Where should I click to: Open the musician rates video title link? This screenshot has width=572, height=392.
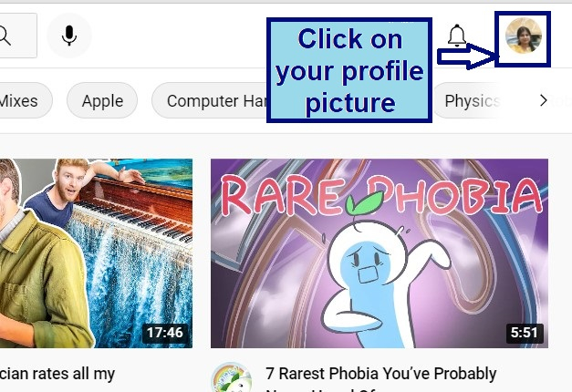coord(57,374)
